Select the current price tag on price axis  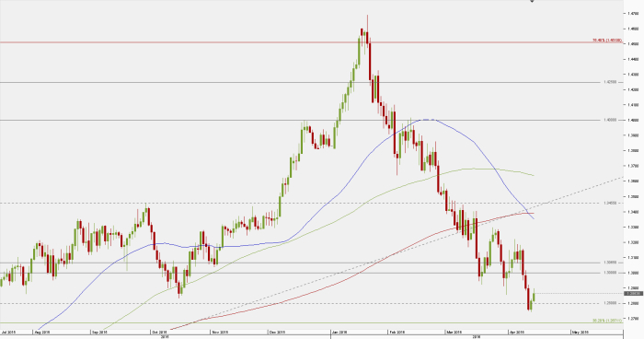pyautogui.click(x=634, y=293)
